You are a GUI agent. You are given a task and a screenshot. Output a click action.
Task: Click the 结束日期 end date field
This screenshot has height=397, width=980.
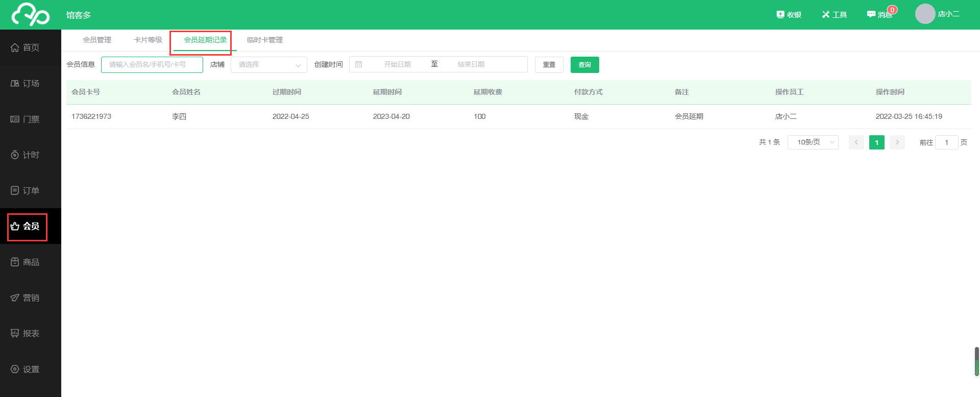[471, 64]
